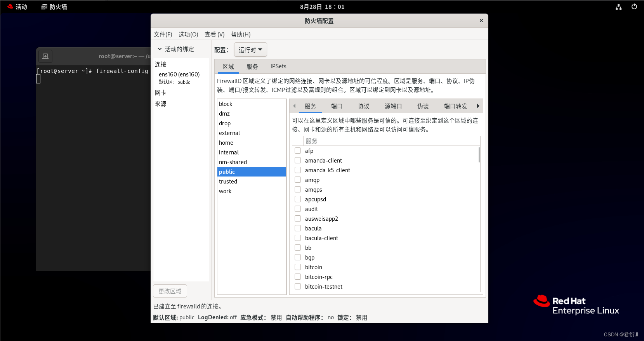Tick the bitcoin service checkbox
Viewport: 644px width, 341px height.
[298, 267]
